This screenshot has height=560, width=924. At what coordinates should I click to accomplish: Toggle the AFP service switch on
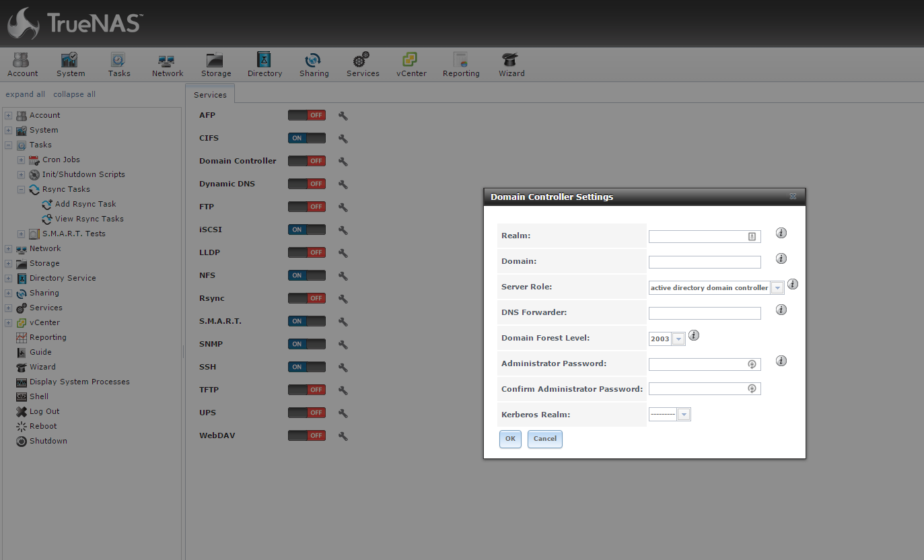click(306, 115)
